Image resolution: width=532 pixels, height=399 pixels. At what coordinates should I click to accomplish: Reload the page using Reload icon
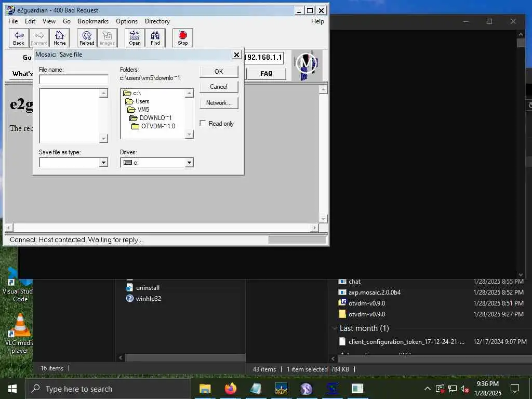(x=87, y=37)
